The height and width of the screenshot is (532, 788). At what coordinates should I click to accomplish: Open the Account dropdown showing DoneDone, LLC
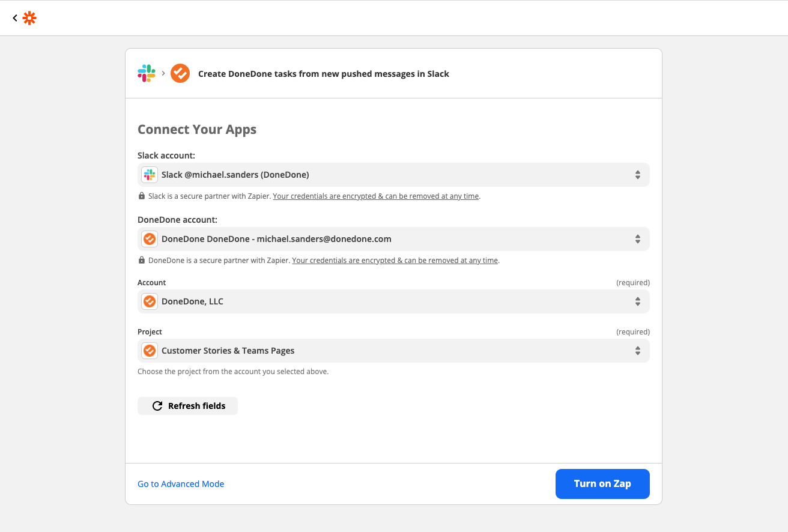(x=393, y=301)
